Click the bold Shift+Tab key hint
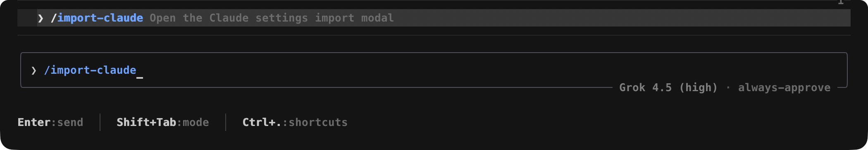This screenshot has height=150, width=868. [x=146, y=122]
